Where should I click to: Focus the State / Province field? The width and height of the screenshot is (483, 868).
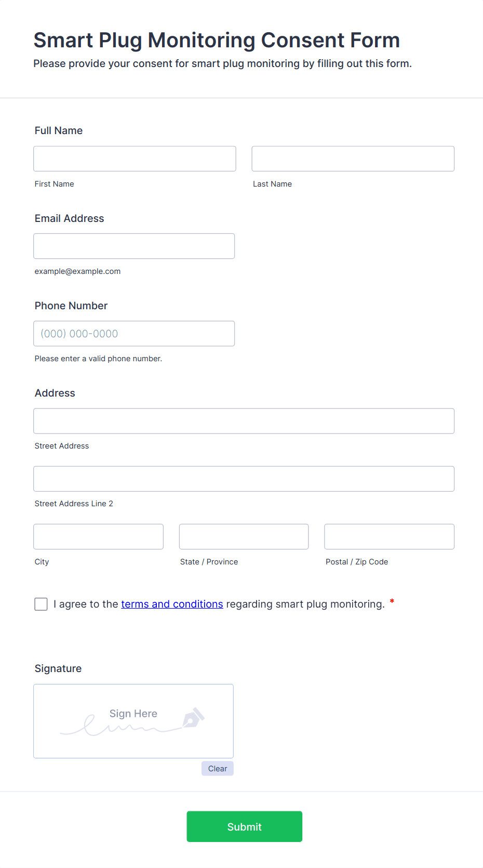244,536
